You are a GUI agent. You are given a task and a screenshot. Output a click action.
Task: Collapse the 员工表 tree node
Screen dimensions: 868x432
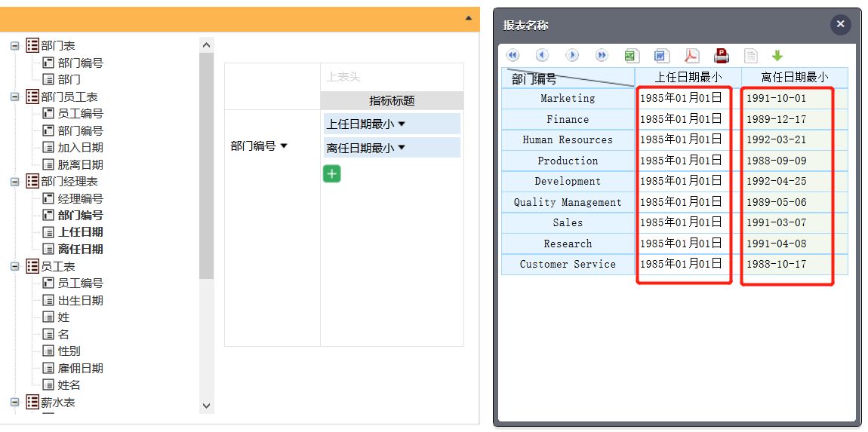pyautogui.click(x=15, y=267)
